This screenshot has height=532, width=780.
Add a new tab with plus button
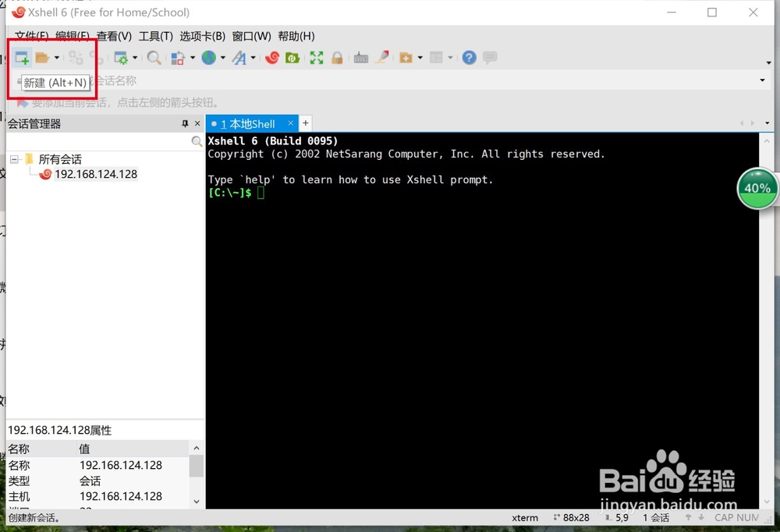(306, 123)
